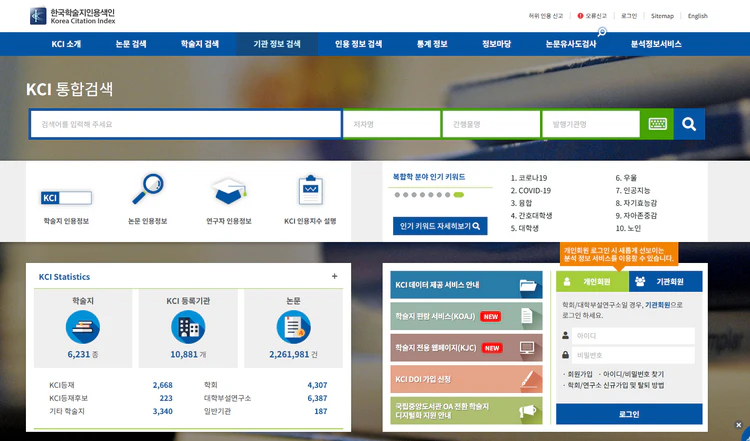Expand KCI Statistics with plus icon

[x=334, y=276]
